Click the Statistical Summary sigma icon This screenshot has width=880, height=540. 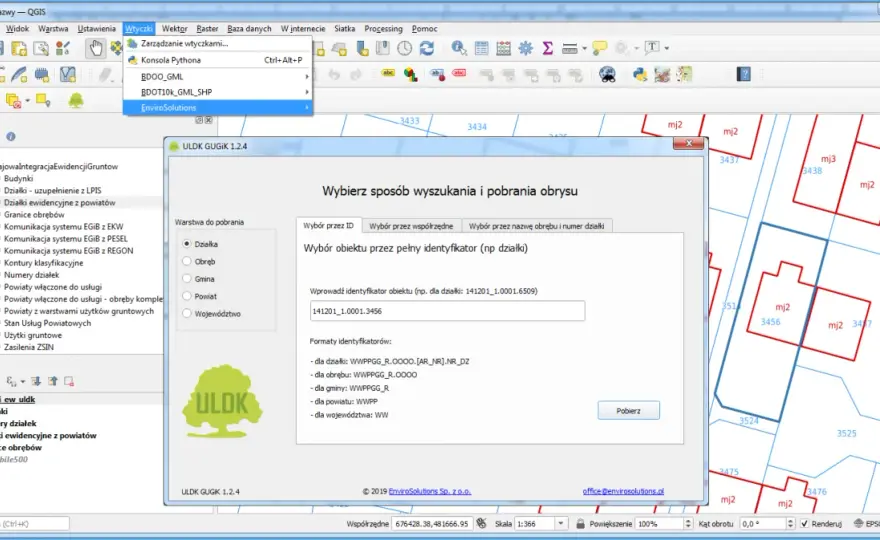547,48
